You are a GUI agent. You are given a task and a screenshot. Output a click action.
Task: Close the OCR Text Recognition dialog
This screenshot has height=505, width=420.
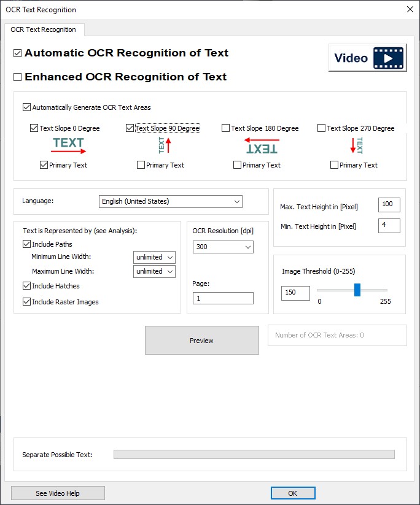point(410,9)
